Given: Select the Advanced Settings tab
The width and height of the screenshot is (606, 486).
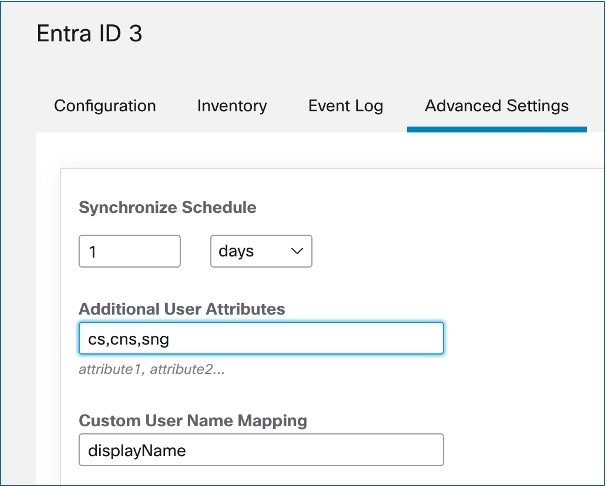Looking at the screenshot, I should pyautogui.click(x=497, y=106).
